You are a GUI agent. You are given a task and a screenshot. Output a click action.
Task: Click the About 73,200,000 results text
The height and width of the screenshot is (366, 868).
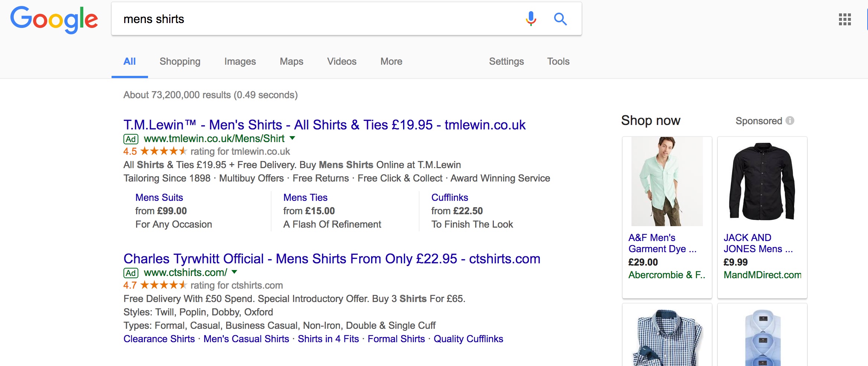[210, 95]
